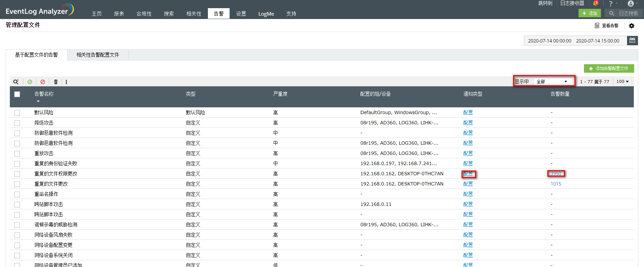
Task: Click the 网络设备风扇失败 alert name
Action: pyautogui.click(x=54, y=235)
